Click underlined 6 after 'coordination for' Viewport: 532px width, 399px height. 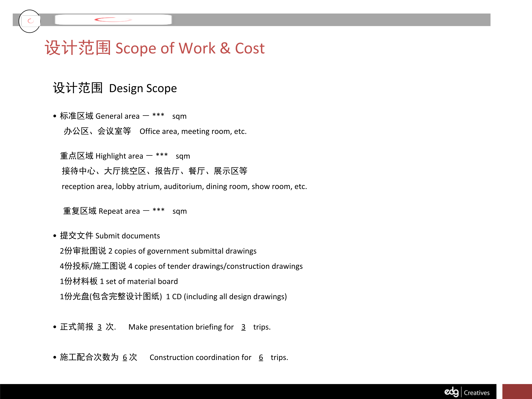[x=261, y=358]
